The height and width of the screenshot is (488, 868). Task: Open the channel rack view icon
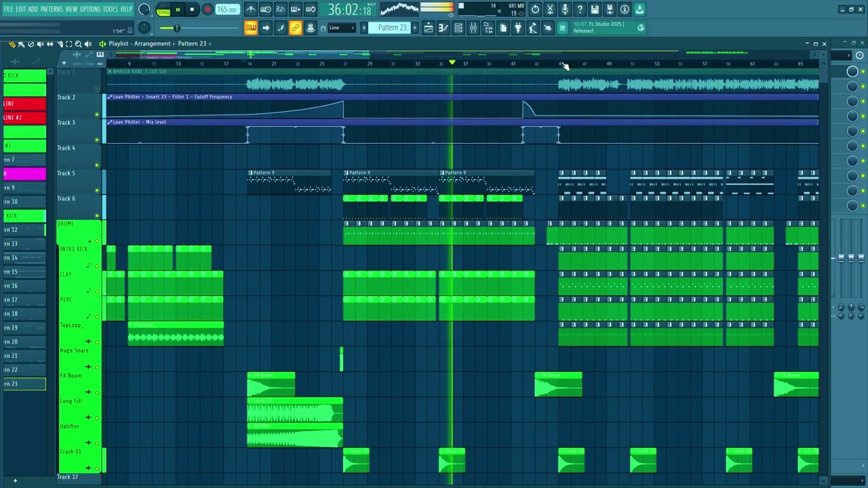pos(458,28)
